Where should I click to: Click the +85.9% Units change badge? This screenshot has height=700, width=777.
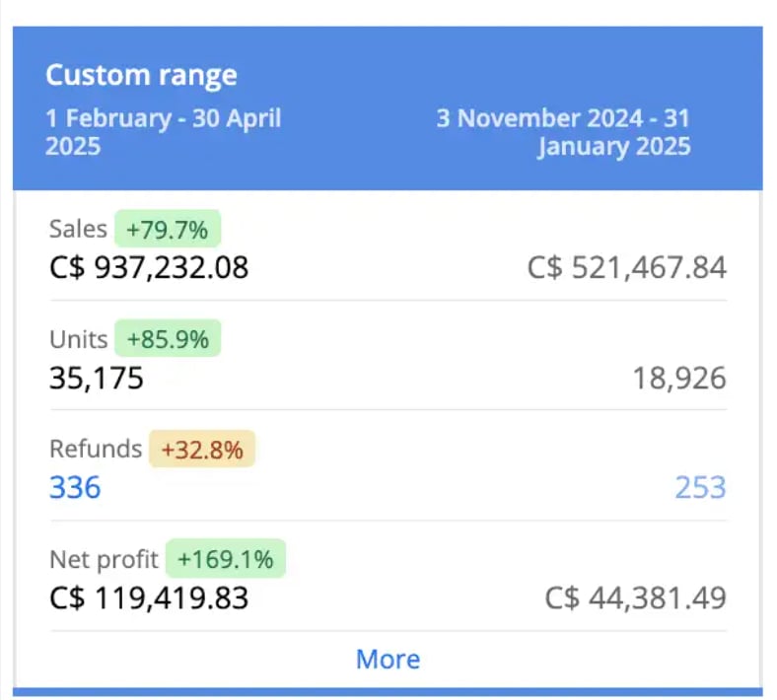[x=168, y=338]
